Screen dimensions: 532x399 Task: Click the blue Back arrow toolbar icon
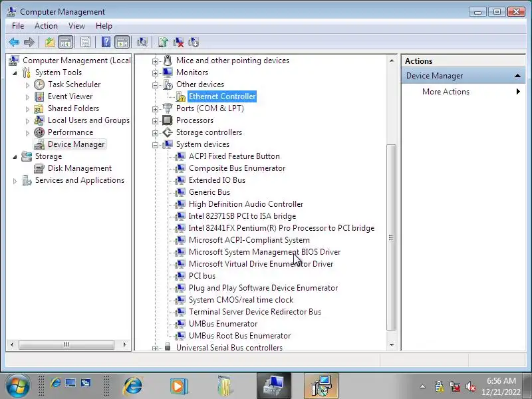(x=14, y=43)
